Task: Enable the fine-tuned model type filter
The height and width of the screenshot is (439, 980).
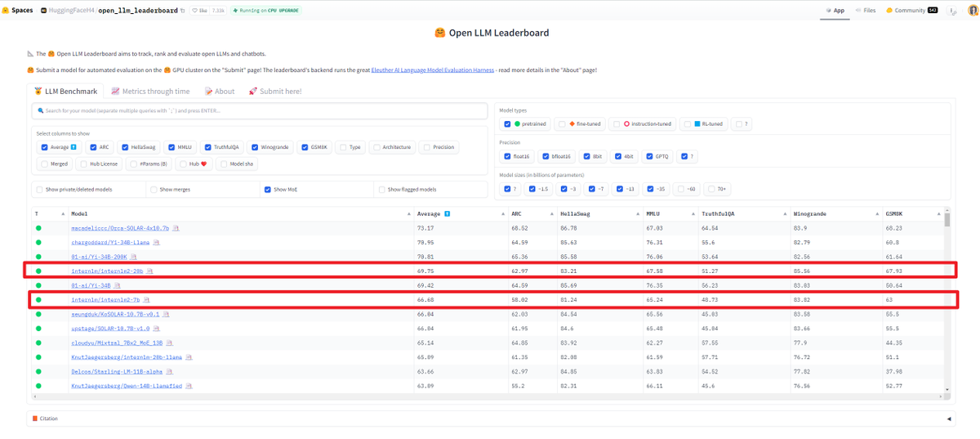Action: pos(562,124)
